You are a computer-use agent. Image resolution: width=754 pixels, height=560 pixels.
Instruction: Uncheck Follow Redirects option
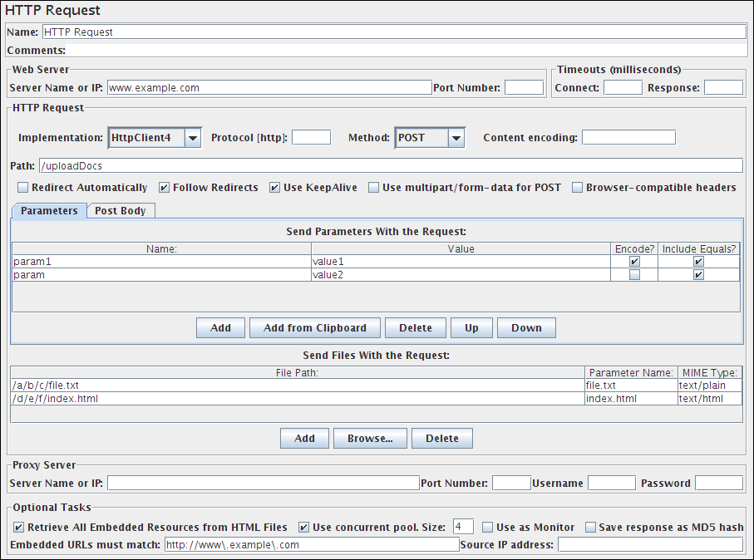coord(165,188)
